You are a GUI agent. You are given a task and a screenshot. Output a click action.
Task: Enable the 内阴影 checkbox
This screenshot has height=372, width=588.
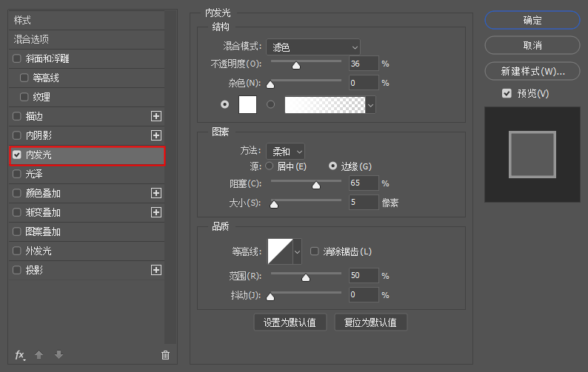click(17, 135)
